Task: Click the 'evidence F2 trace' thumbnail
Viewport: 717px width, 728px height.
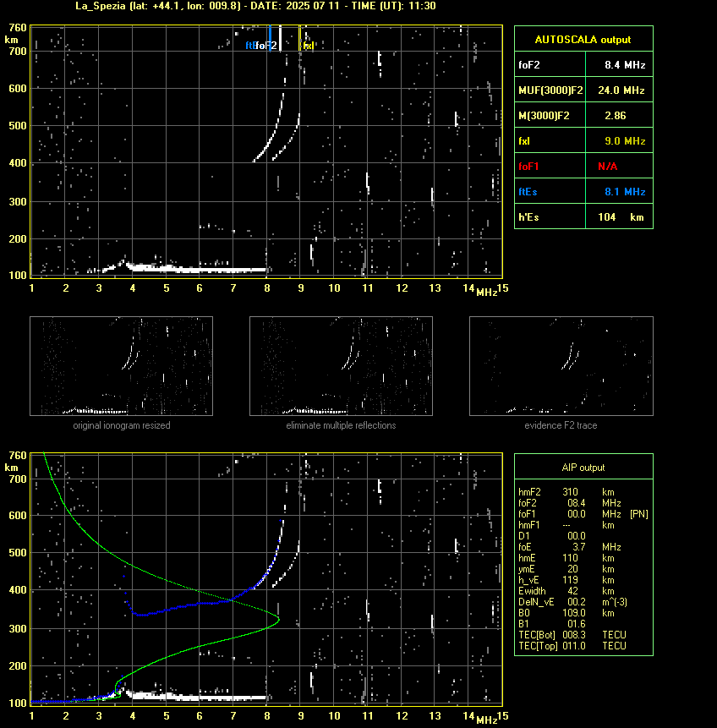Action: 561,366
